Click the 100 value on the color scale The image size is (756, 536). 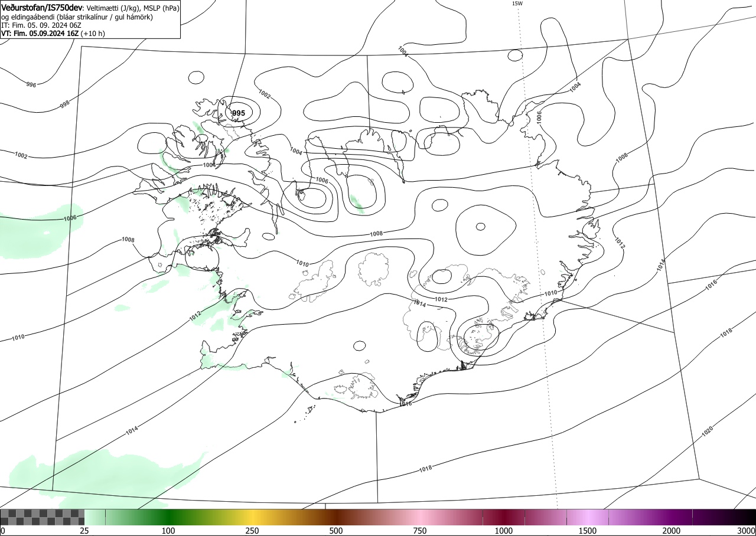168,531
